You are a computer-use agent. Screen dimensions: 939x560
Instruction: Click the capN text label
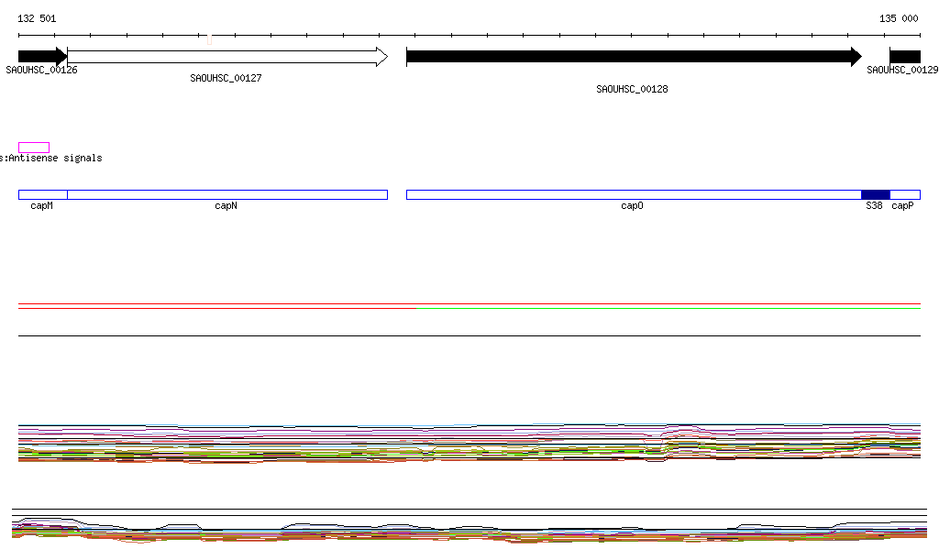pos(226,206)
